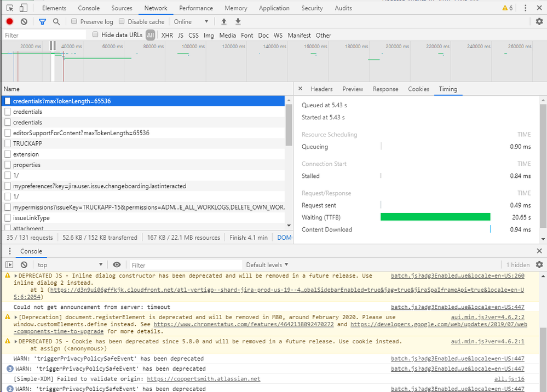Screen dimensions: 547x392
Task: Switch to the Elements tab
Action: (x=54, y=8)
